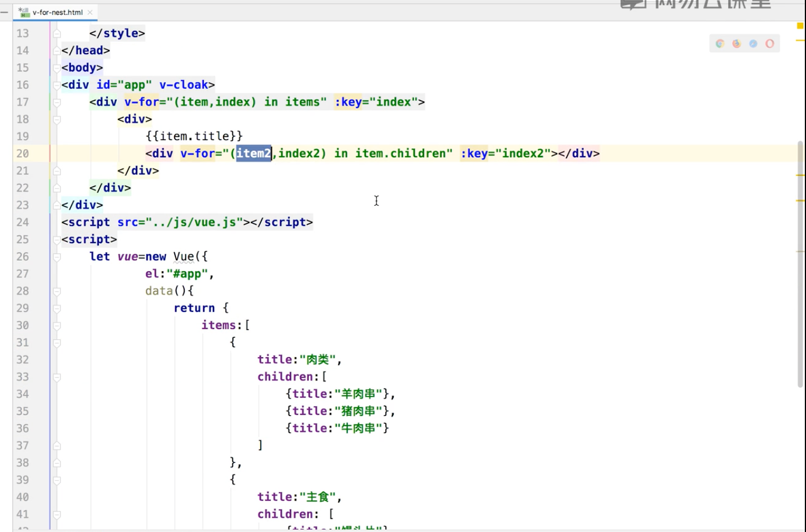Viewport: 806px width, 532px height.
Task: Open page preview in Firefox browser
Action: (736, 44)
